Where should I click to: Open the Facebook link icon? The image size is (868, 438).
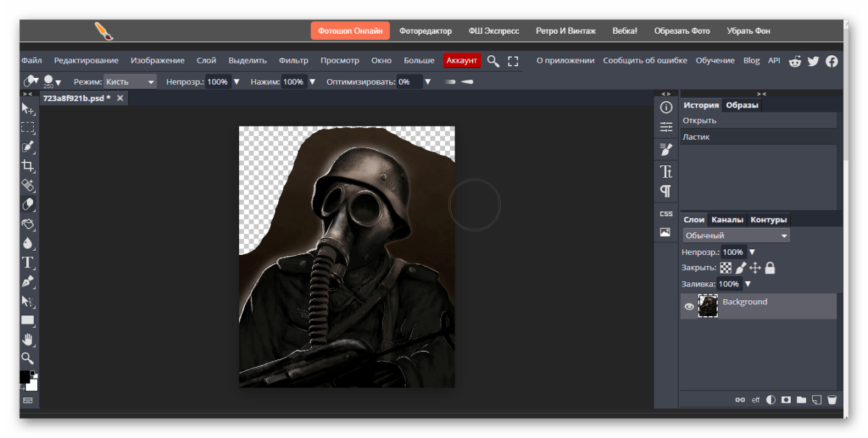point(831,61)
